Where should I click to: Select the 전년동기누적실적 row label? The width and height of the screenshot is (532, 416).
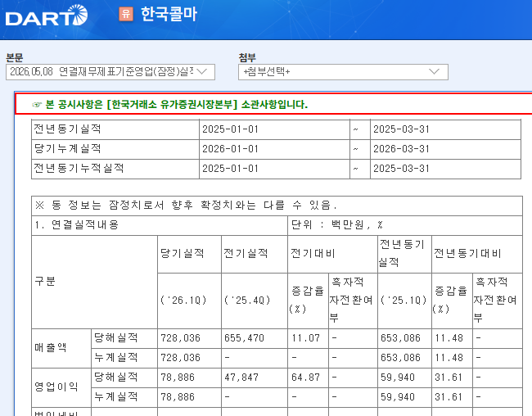tap(79, 169)
